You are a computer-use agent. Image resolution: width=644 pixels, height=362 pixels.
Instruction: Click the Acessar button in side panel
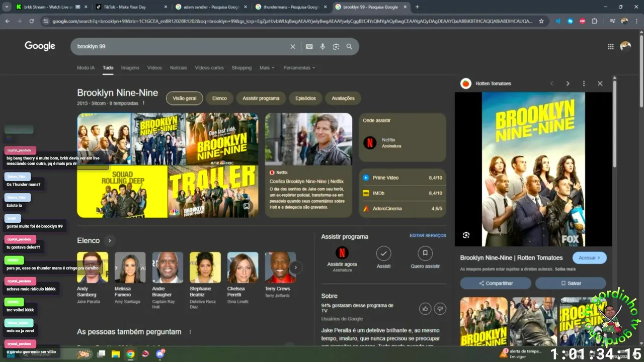click(x=590, y=257)
